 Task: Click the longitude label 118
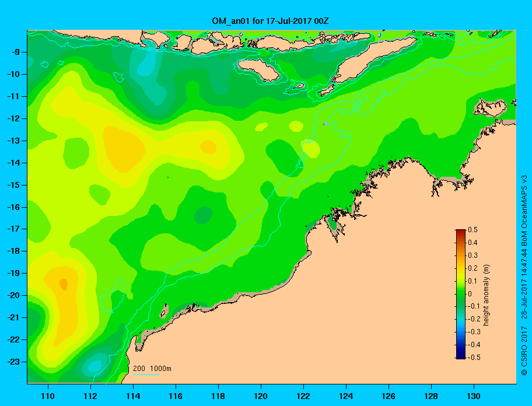click(218, 396)
